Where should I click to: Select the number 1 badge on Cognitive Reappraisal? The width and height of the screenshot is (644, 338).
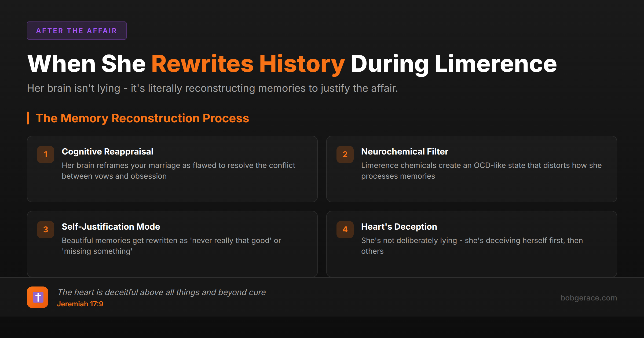pos(45,155)
